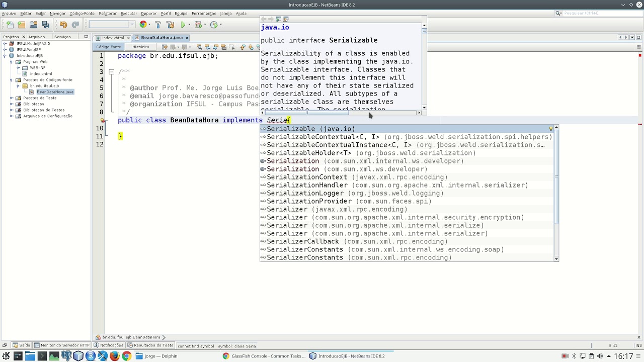The width and height of the screenshot is (644, 362).
Task: Click the editor Last Edit icon
Action: [x=165, y=47]
